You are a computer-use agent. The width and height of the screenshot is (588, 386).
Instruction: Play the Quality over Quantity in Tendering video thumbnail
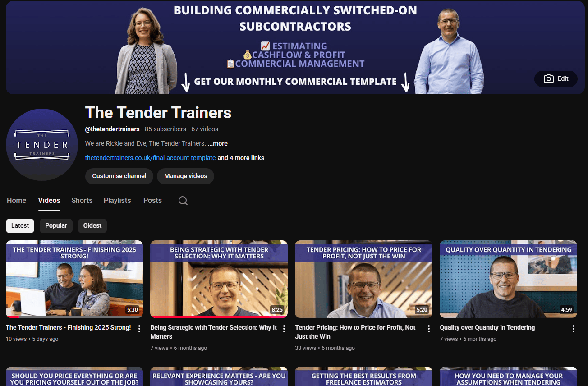tap(508, 279)
